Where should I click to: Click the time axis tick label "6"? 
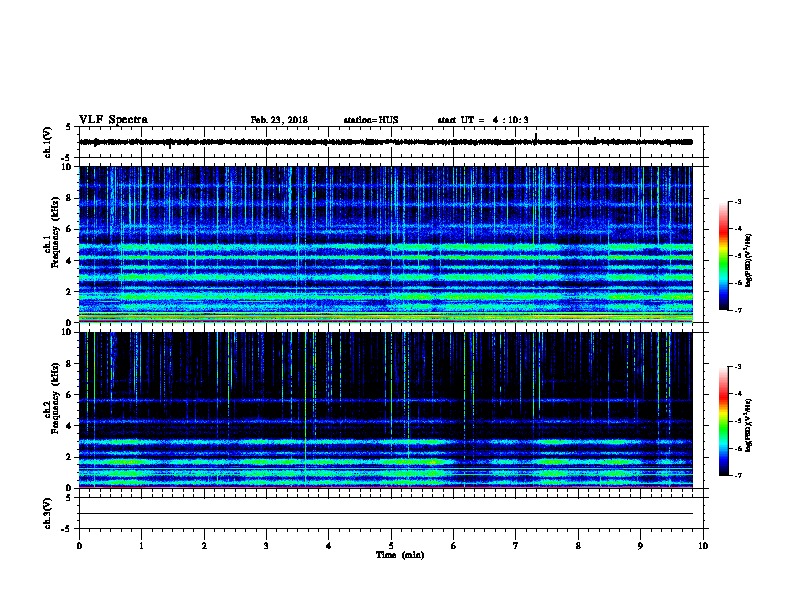(453, 546)
